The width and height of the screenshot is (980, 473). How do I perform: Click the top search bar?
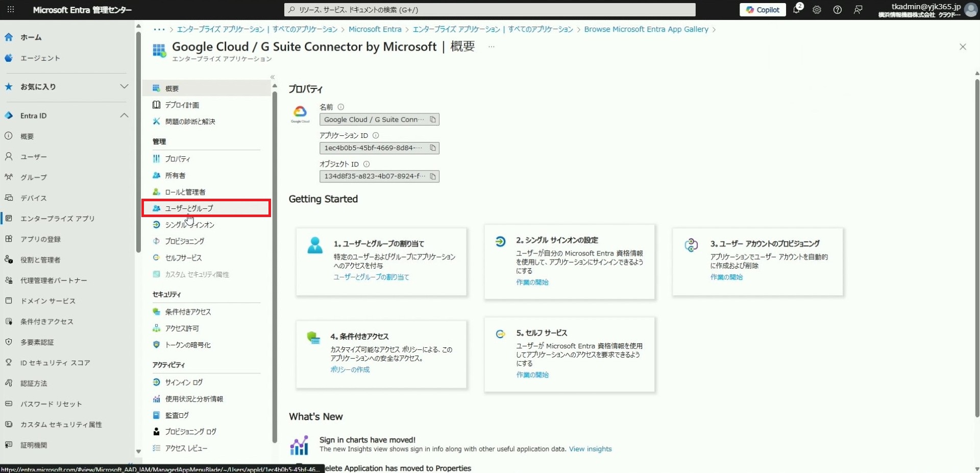tap(489, 10)
